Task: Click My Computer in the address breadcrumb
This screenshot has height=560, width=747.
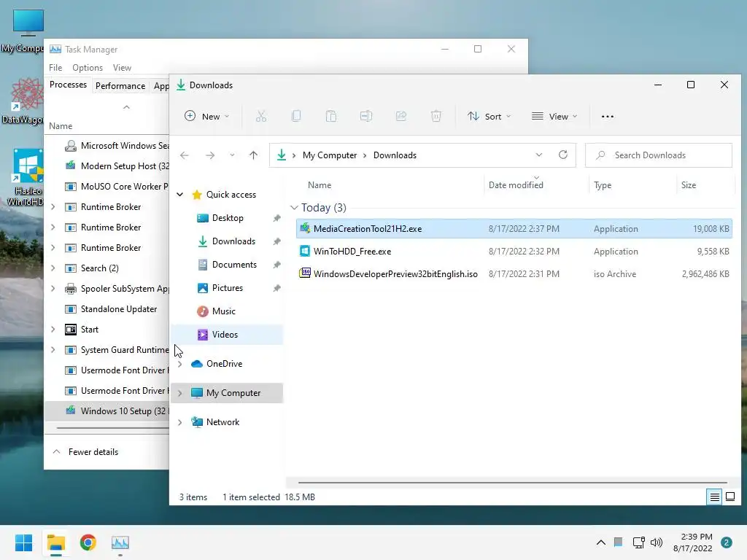Action: coord(330,155)
